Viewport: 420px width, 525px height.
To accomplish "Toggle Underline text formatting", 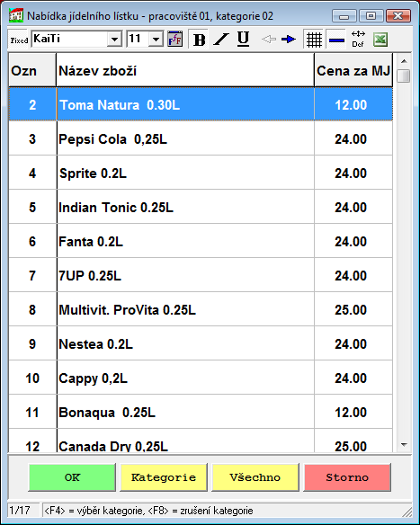I will click(243, 40).
